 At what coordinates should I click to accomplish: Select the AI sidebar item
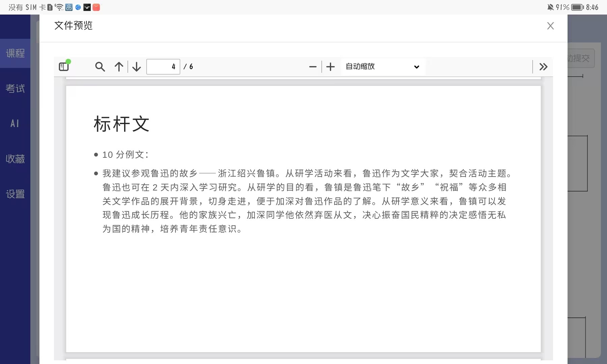[x=15, y=124]
